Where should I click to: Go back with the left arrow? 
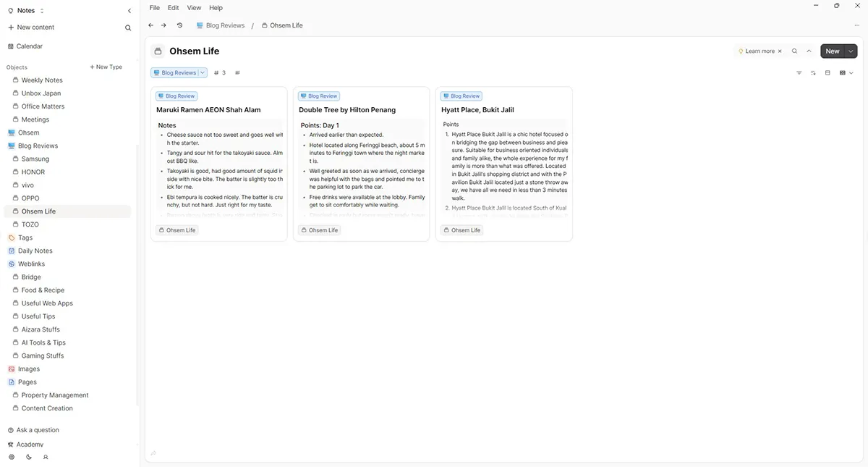(x=151, y=25)
